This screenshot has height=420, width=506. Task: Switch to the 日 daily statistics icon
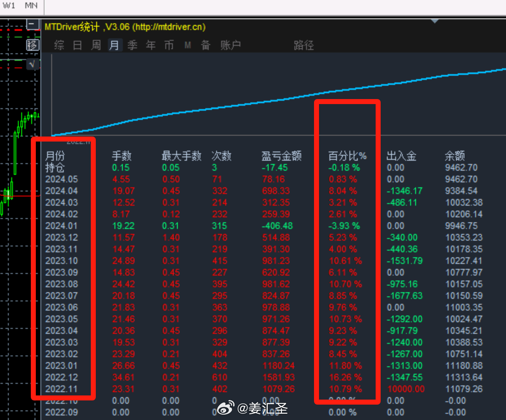(77, 45)
